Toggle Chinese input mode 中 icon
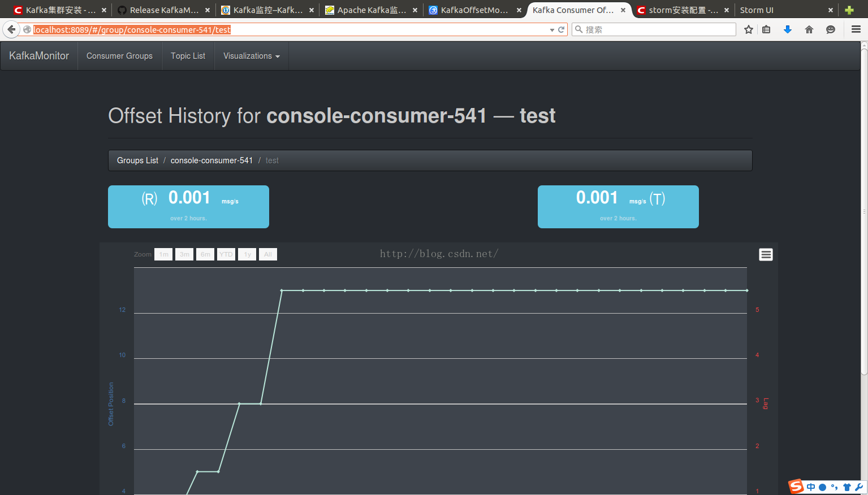 [811, 487]
